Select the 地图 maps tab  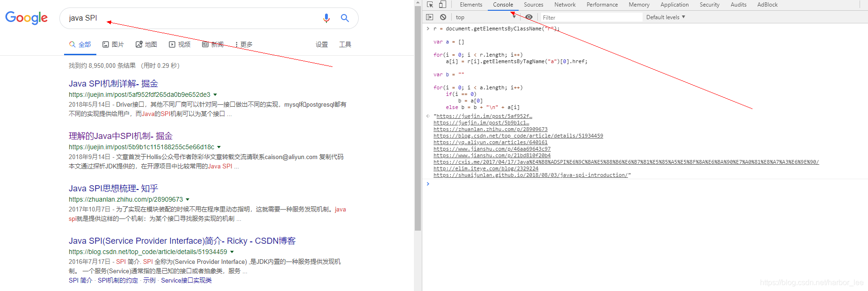click(146, 44)
